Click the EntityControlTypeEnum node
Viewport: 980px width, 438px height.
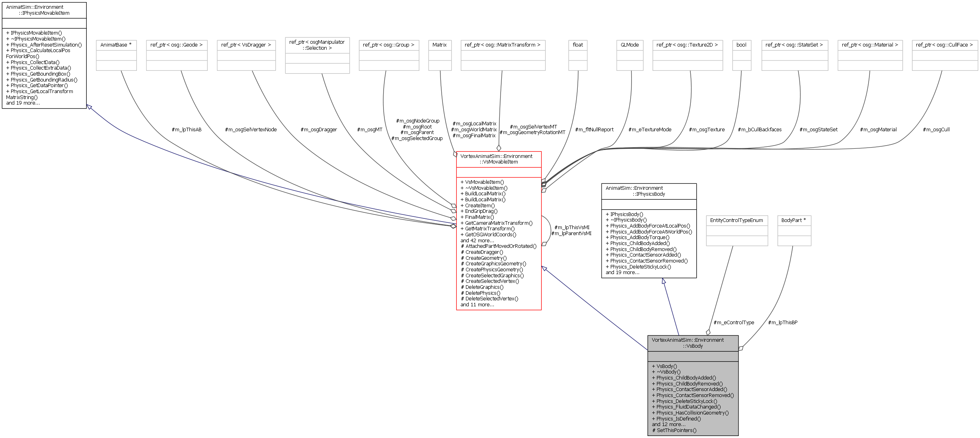[x=736, y=231]
